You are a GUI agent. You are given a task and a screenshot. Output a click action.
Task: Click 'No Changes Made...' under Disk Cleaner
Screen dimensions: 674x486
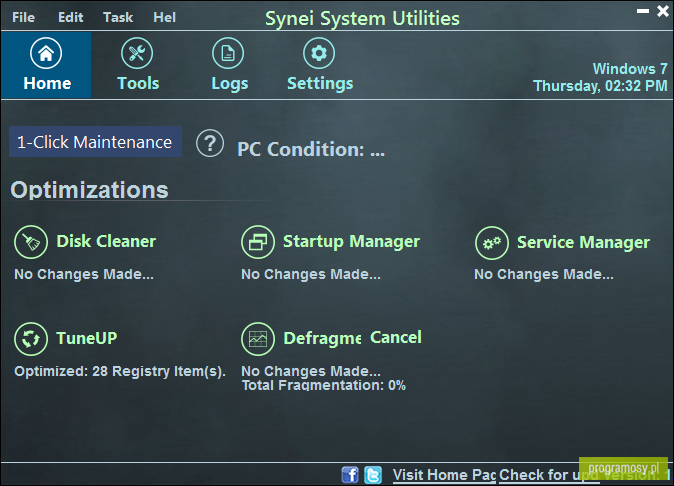click(84, 274)
